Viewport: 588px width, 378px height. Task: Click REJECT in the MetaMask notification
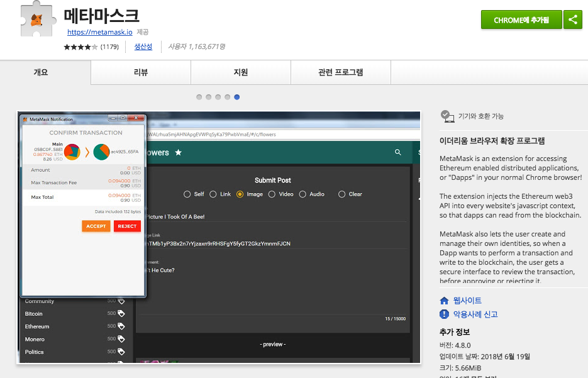(127, 226)
